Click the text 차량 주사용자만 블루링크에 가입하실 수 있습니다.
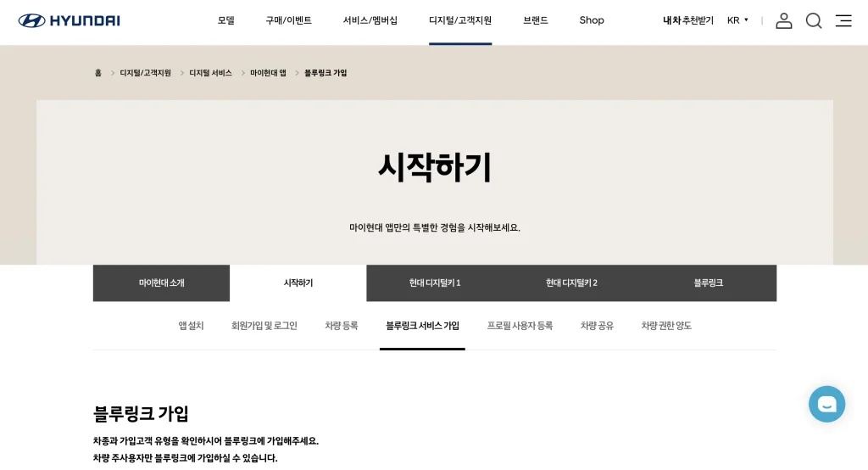The width and height of the screenshot is (868, 470). click(185, 458)
